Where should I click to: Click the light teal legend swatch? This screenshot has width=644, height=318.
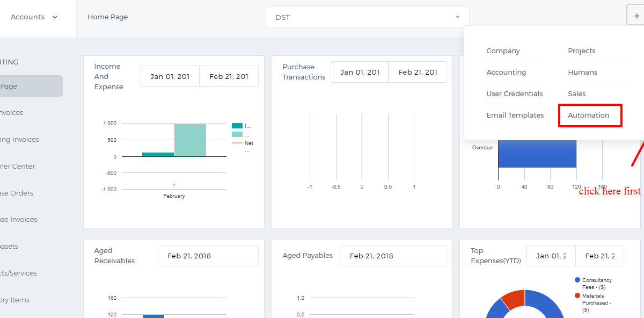pyautogui.click(x=237, y=134)
